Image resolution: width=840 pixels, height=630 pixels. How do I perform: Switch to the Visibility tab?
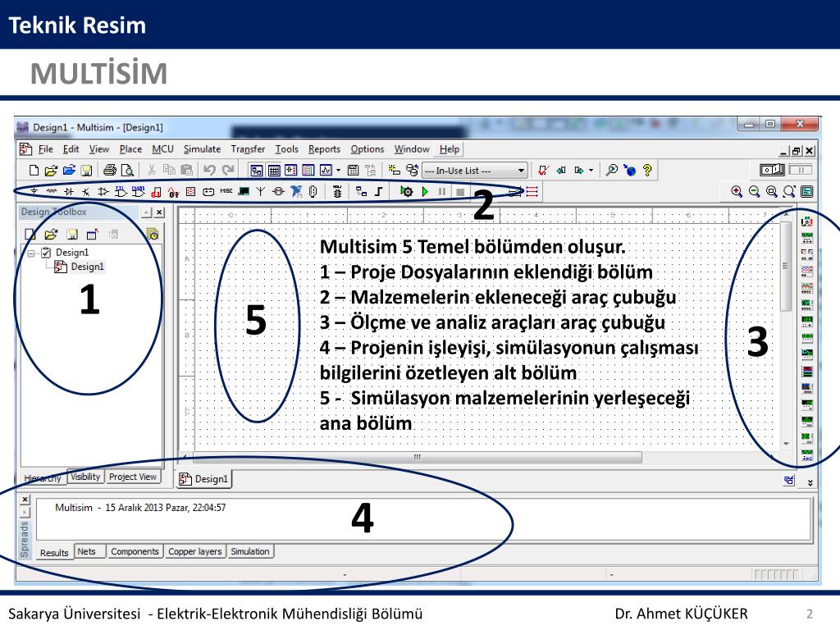click(85, 477)
